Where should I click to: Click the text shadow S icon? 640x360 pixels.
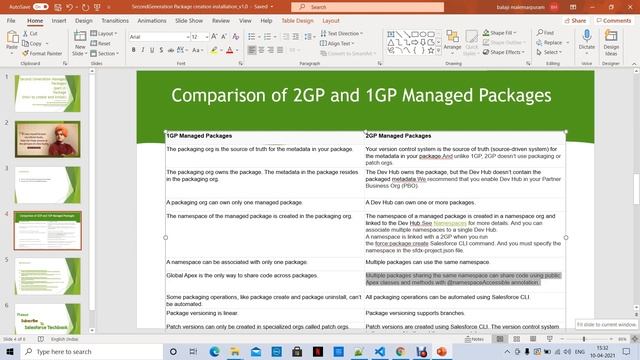click(x=161, y=50)
